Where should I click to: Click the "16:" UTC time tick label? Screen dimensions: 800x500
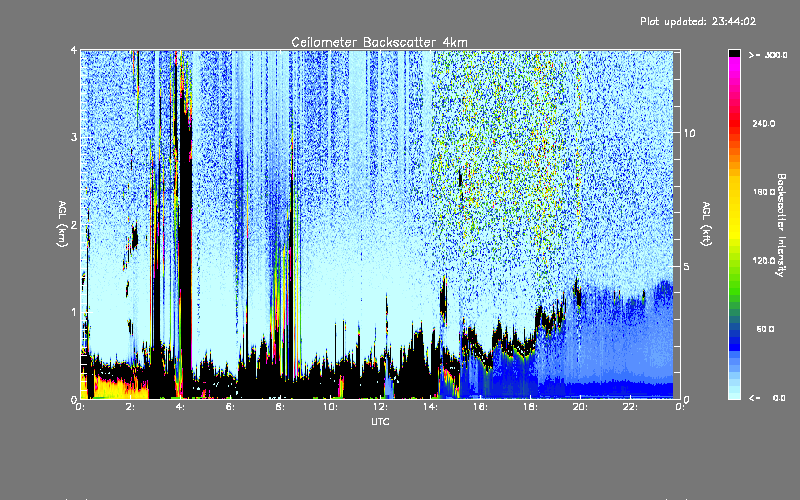(x=480, y=407)
